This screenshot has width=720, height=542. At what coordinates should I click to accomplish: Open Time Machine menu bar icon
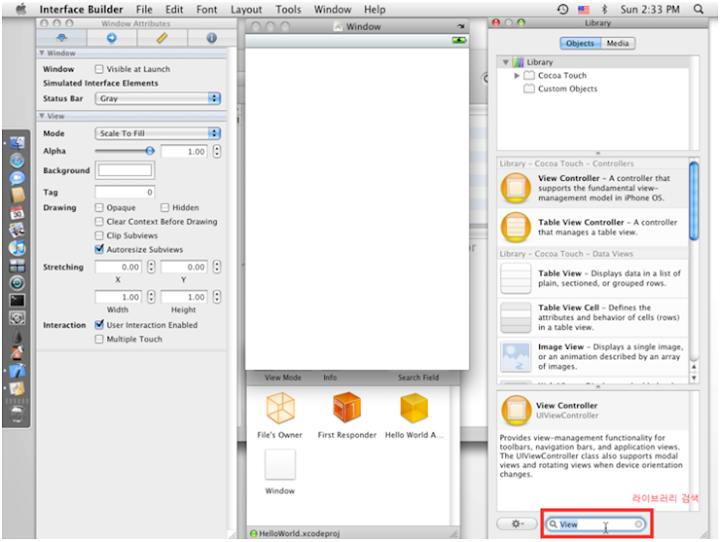(x=562, y=9)
